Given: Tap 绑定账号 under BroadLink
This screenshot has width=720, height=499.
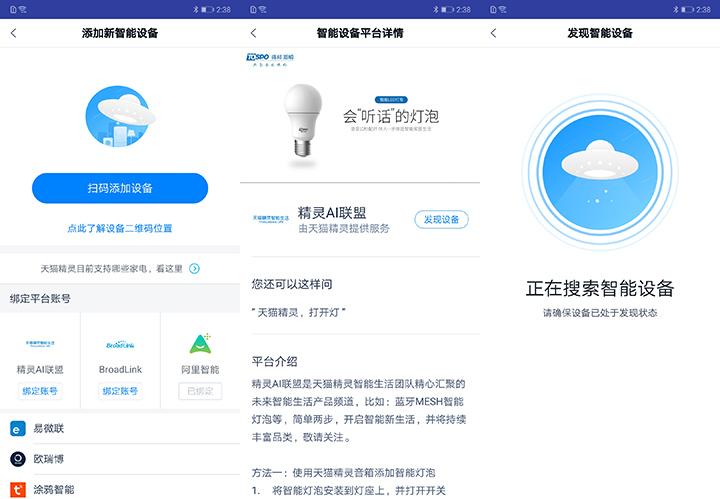Looking at the screenshot, I should [x=120, y=391].
